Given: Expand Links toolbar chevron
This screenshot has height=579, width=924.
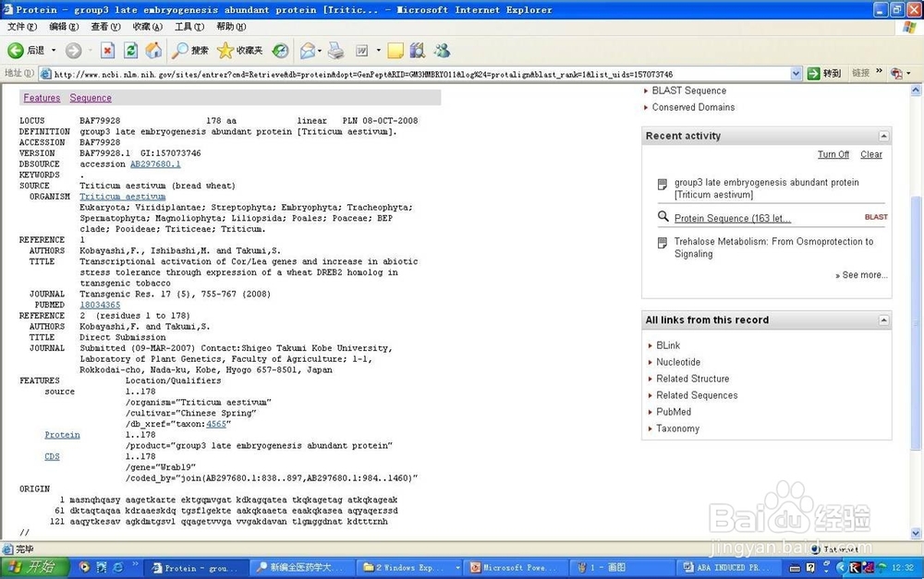Looking at the screenshot, I should [x=879, y=71].
